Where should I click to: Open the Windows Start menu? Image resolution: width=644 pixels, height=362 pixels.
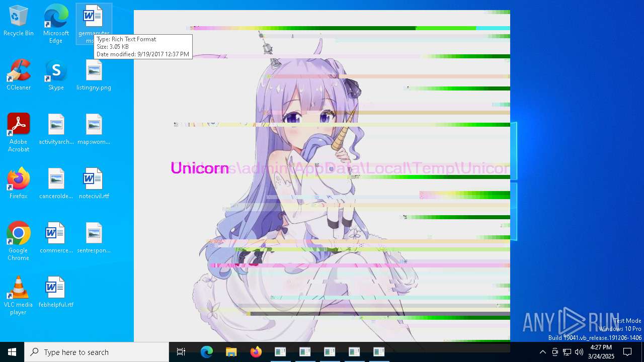(12, 352)
